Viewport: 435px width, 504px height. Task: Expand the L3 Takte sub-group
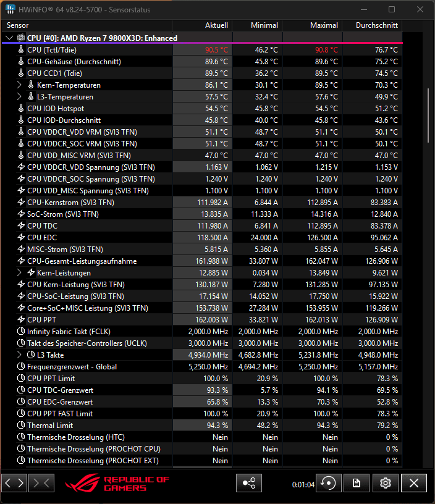tap(19, 355)
